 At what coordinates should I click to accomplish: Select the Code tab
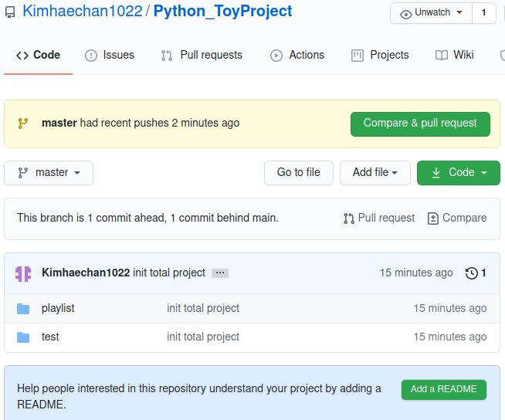tap(38, 55)
